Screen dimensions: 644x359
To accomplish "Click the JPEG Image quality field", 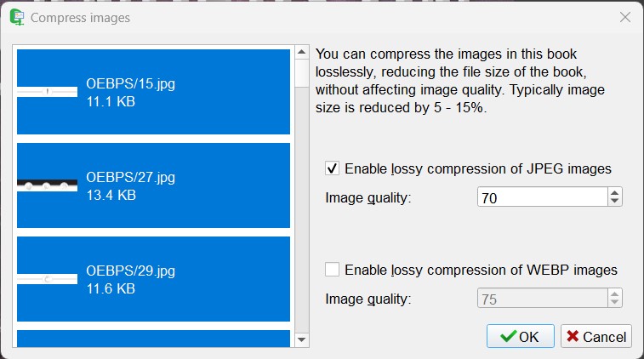I will pos(542,197).
